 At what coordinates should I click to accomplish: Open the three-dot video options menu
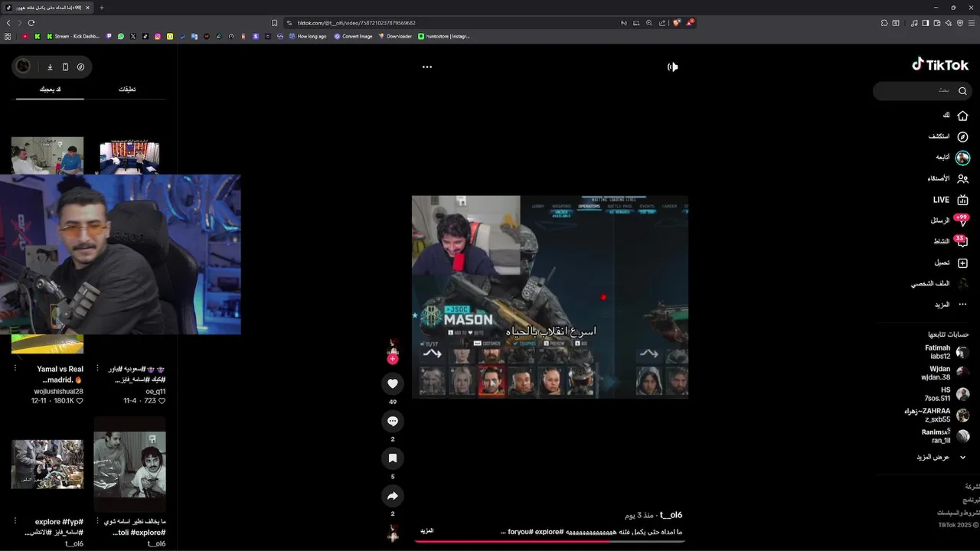coord(427,67)
